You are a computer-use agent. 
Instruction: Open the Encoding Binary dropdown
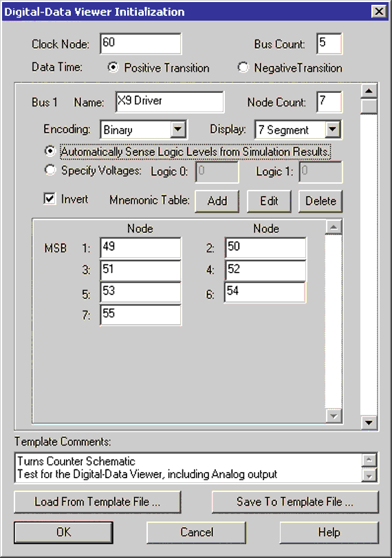pos(178,129)
